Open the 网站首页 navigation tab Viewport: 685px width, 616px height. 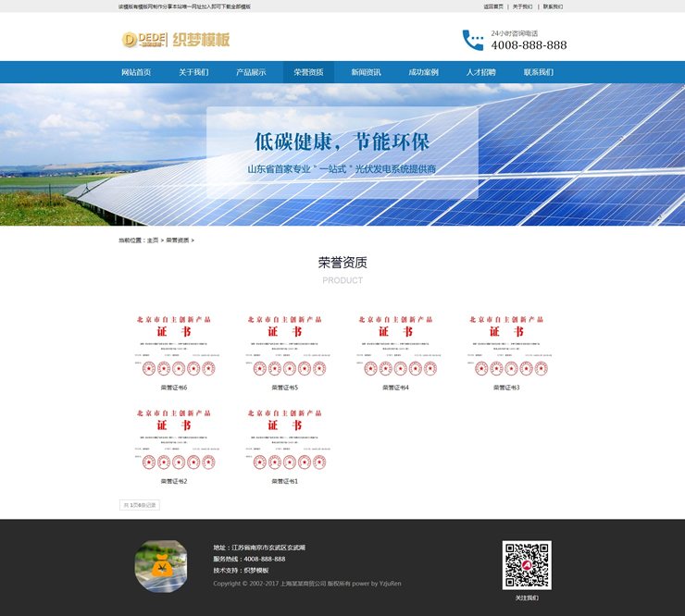coord(136,72)
